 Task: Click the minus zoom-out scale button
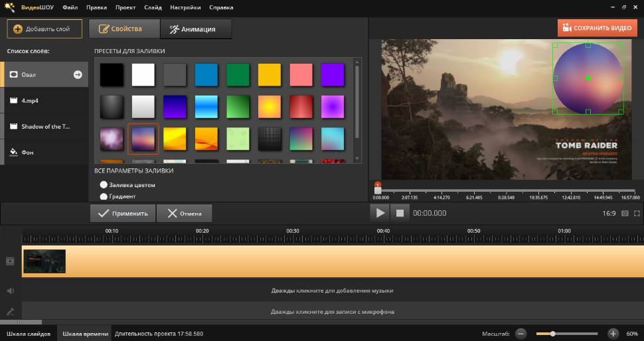click(521, 334)
